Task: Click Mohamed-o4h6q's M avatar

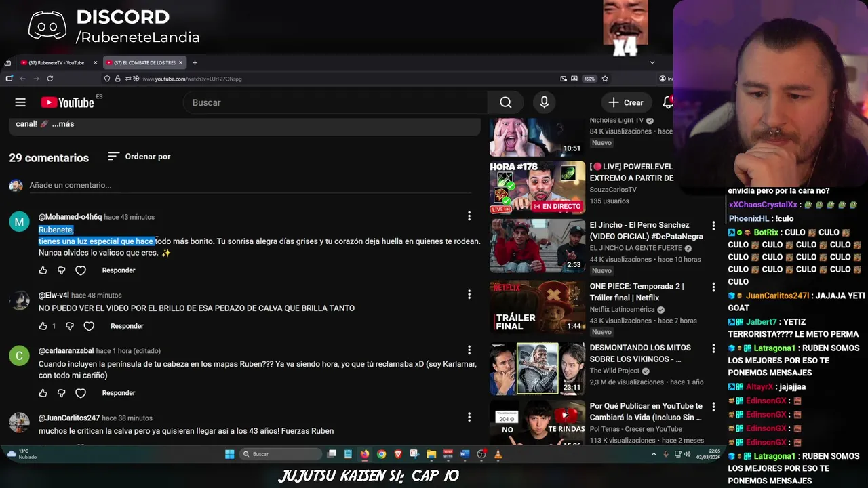Action: tap(19, 222)
